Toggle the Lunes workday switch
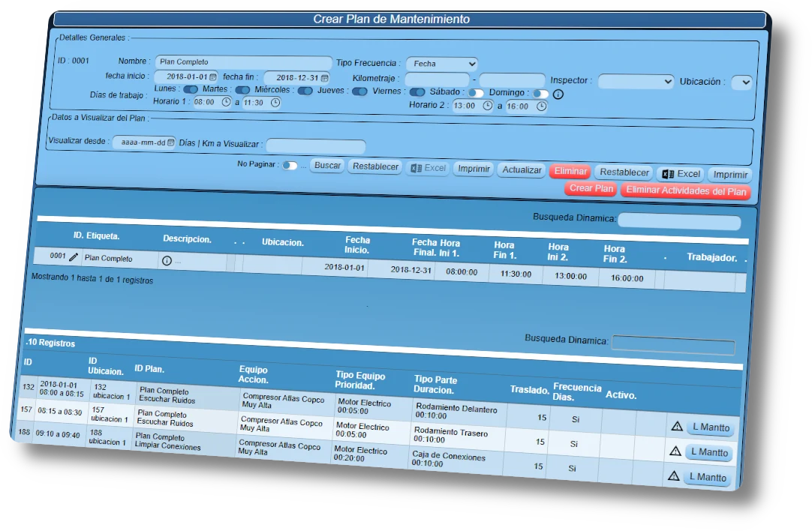This screenshot has height=531, width=812. pyautogui.click(x=191, y=89)
